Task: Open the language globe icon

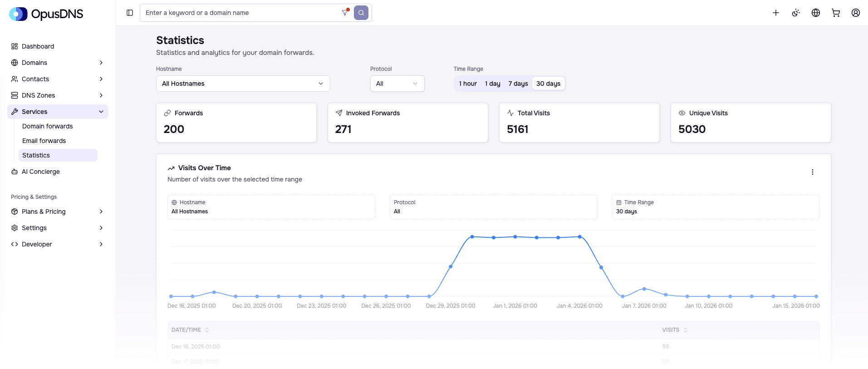Action: pyautogui.click(x=816, y=13)
